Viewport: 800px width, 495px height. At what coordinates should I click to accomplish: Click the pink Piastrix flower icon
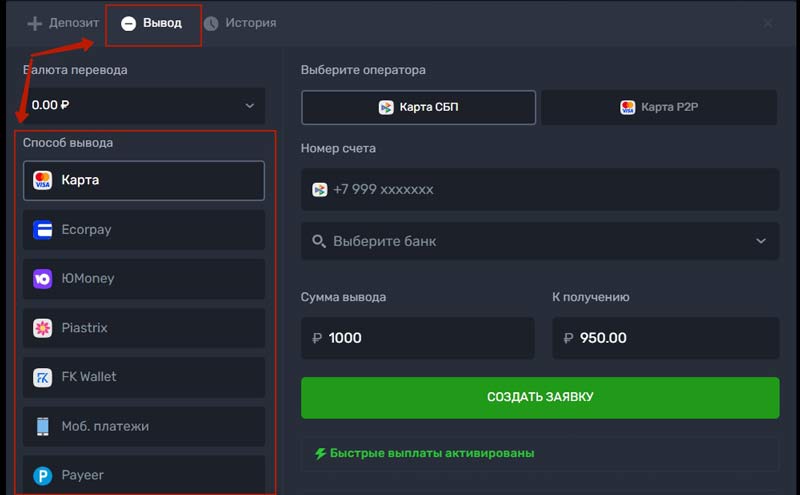coord(43,328)
